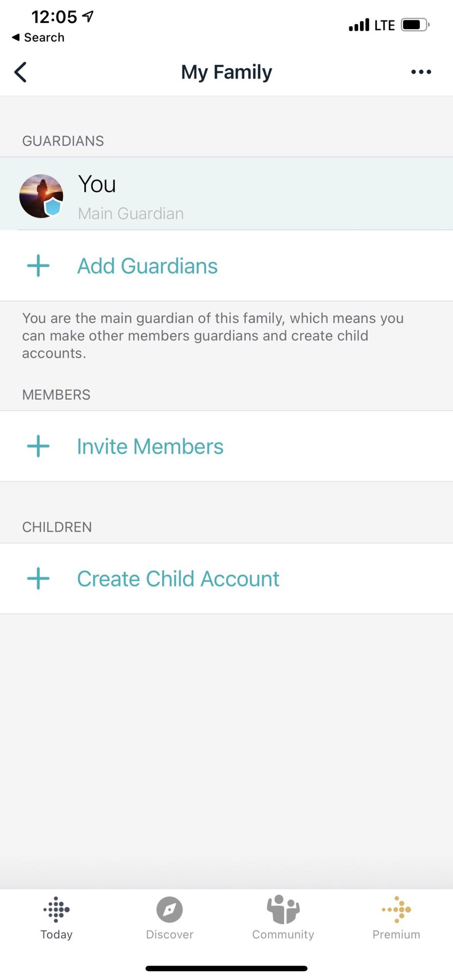Open the three-dot more options menu

click(421, 72)
